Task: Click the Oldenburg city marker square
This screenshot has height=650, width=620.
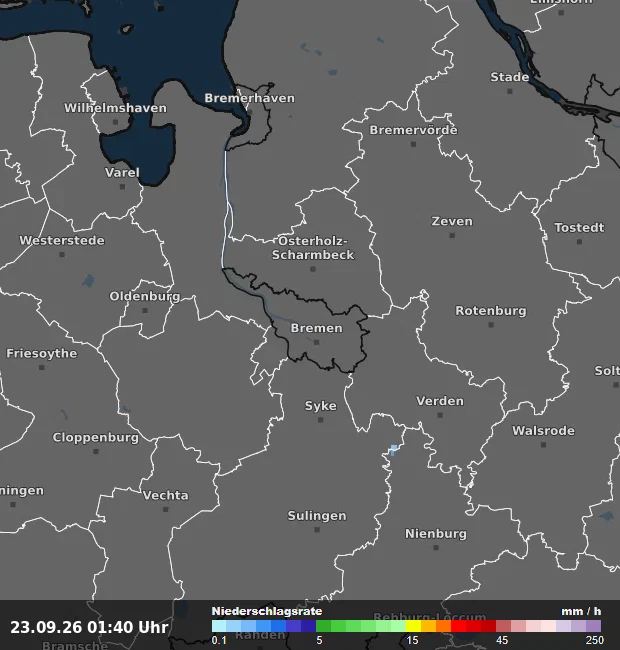Action: 145,310
